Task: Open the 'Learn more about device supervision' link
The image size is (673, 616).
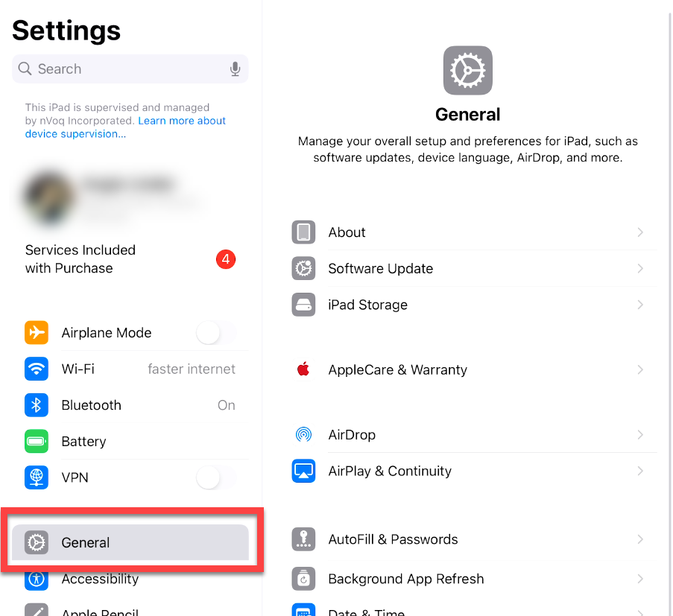Action: coord(181,121)
